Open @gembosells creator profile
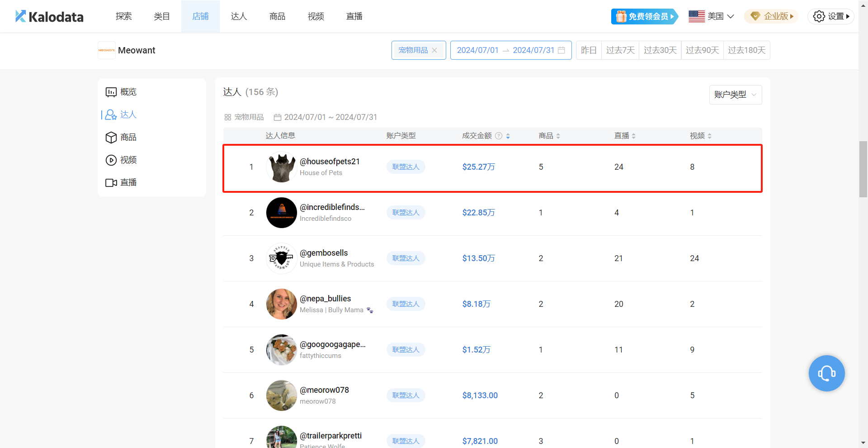868x448 pixels. click(324, 253)
